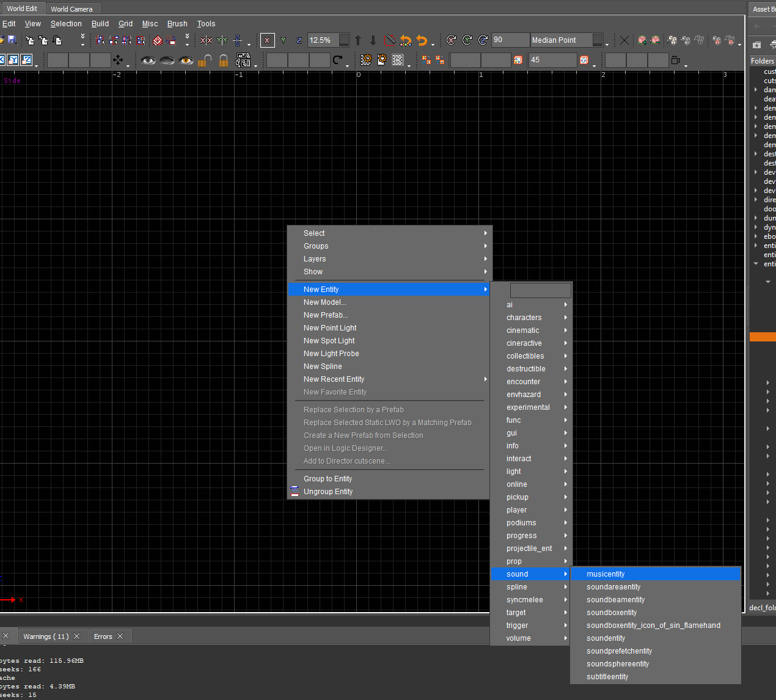The image size is (776, 700).
Task: Click the open eye show icon
Action: [x=148, y=60]
